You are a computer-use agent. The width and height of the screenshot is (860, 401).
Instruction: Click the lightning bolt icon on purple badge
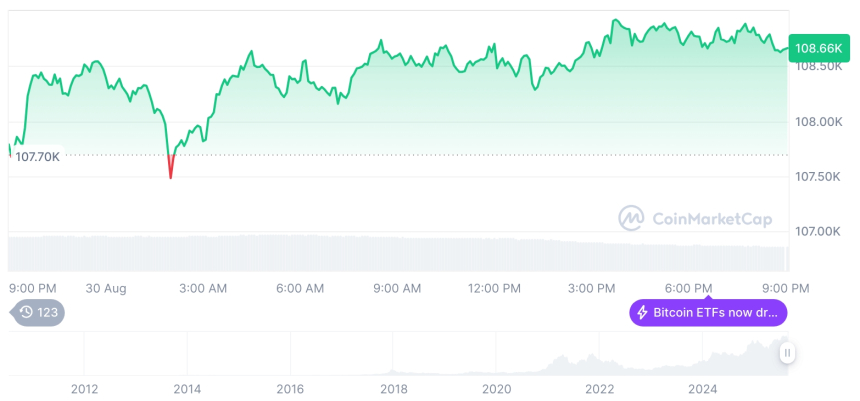coord(642,313)
